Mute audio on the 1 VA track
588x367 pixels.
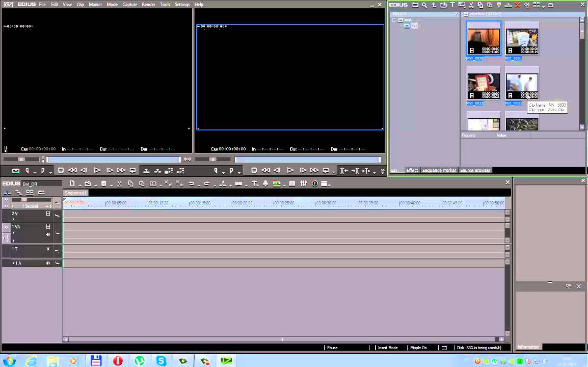tap(48, 234)
